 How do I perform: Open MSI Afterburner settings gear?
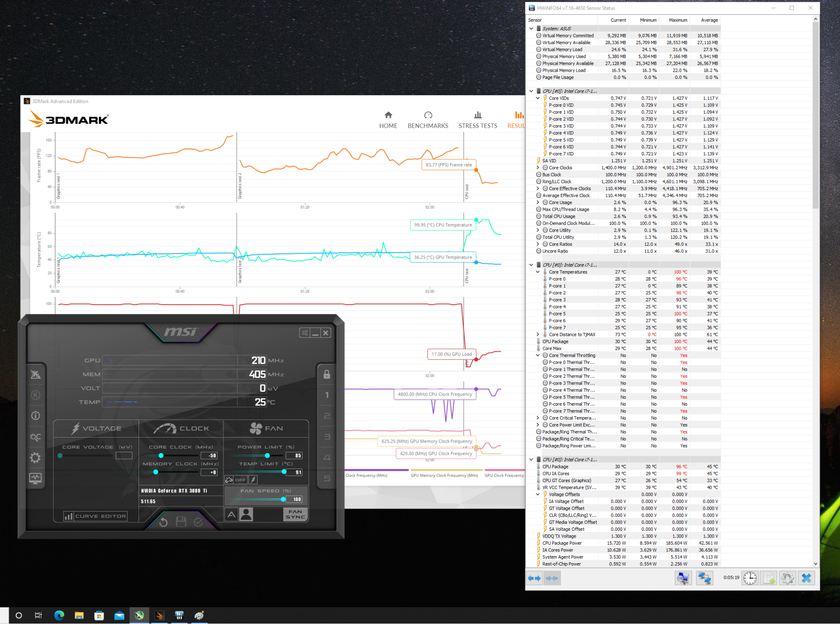pos(35,458)
